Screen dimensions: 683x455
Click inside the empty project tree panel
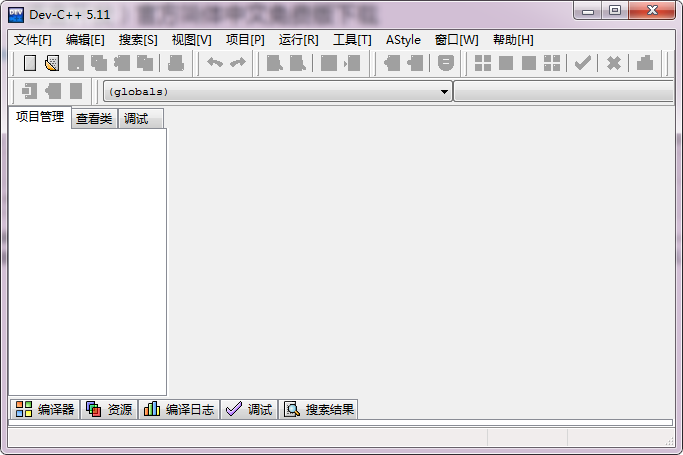coord(87,260)
